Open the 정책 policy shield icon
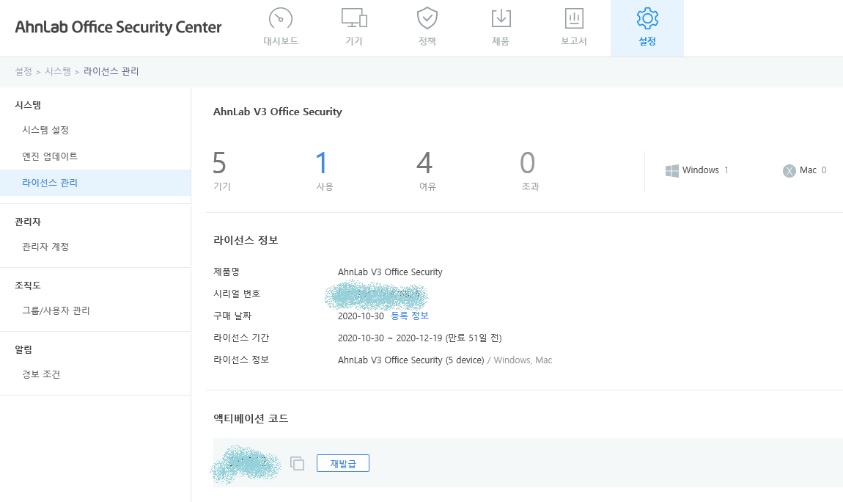The width and height of the screenshot is (843, 502). [427, 18]
